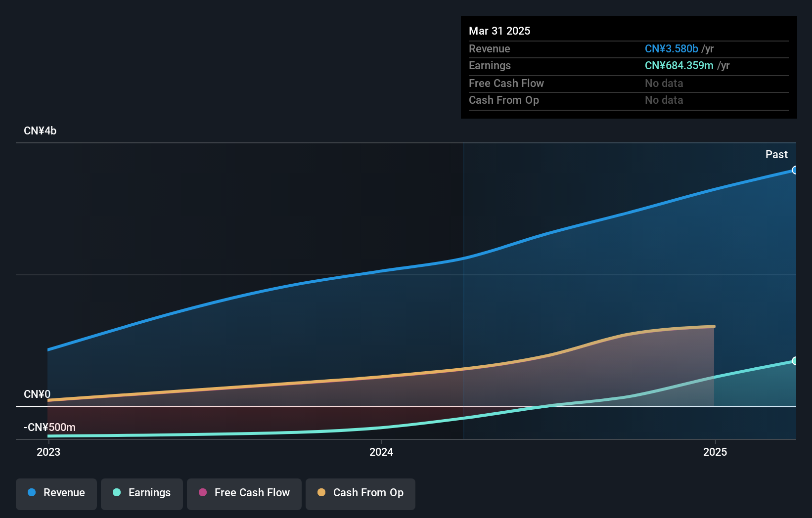
Task: Click No data in Cash From Op row
Action: (664, 100)
